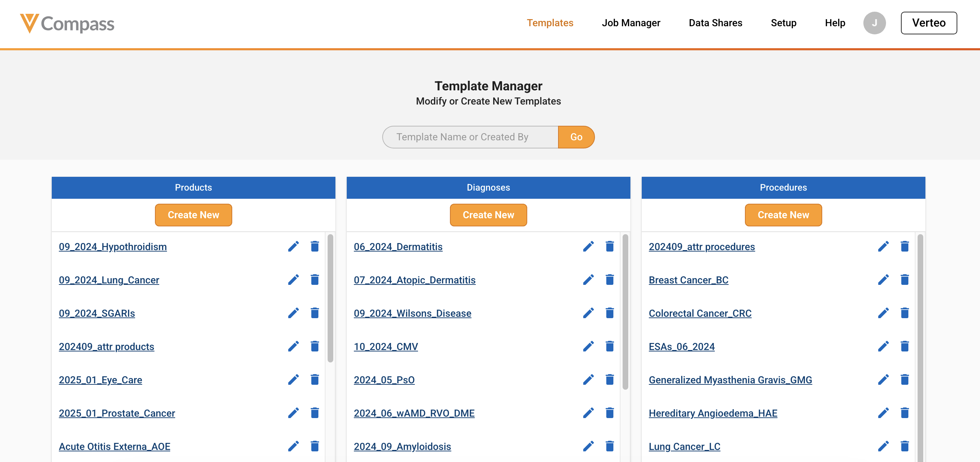Delete the 09_2024_Lung_Cancer template trash icon
980x462 pixels.
pos(314,280)
